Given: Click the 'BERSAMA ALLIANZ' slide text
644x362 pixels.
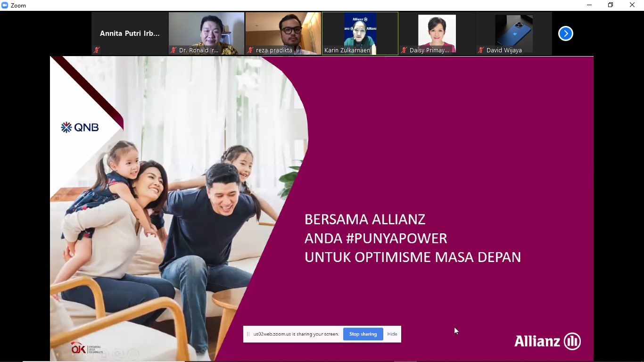Looking at the screenshot, I should click(x=365, y=219).
